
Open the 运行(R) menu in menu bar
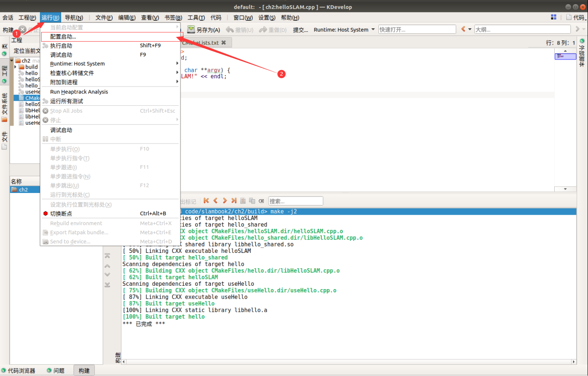(50, 17)
